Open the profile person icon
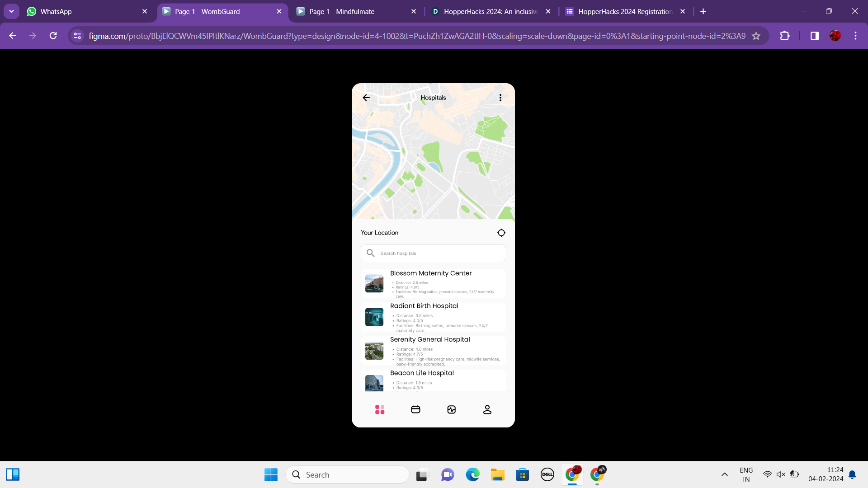 pyautogui.click(x=487, y=409)
